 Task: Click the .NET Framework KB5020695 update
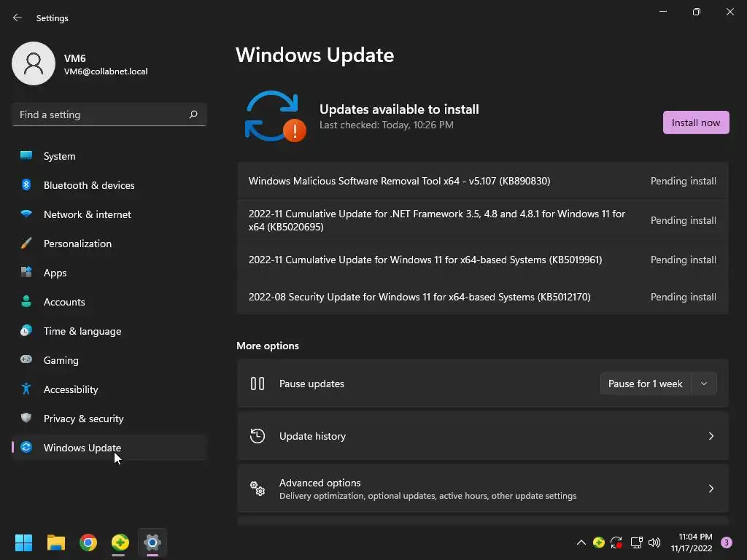pyautogui.click(x=483, y=220)
